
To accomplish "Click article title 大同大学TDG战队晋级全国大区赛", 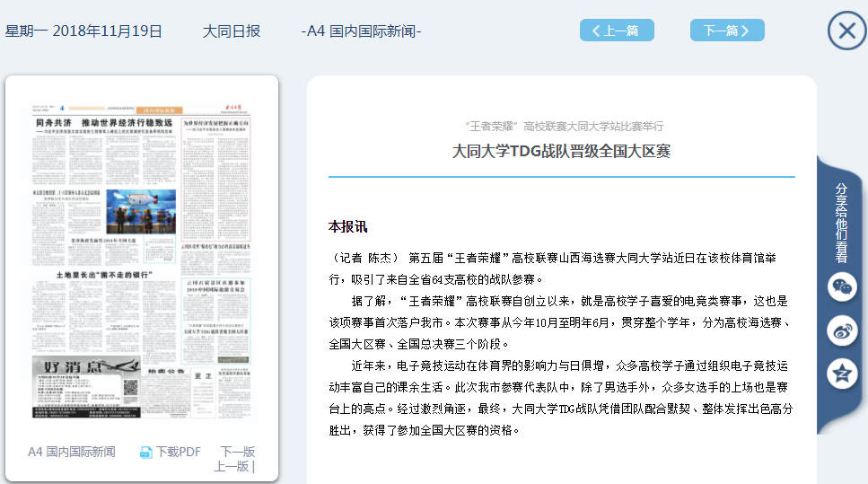I will coord(561,151).
